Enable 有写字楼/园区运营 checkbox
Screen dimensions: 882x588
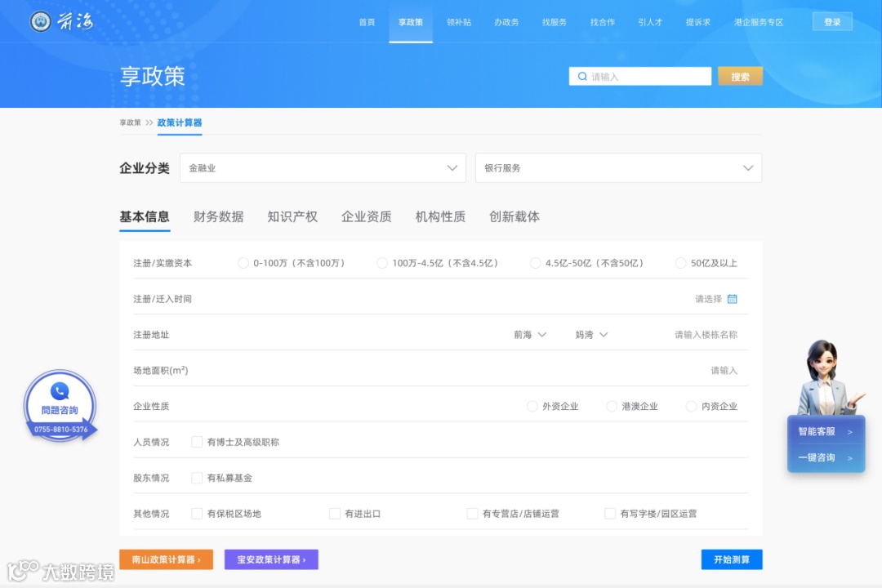(x=610, y=513)
